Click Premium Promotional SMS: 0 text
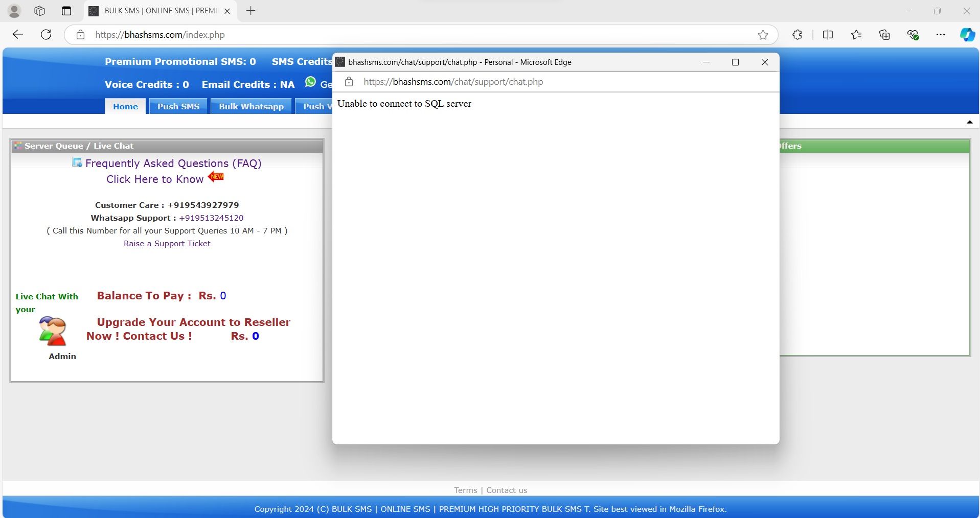The image size is (980, 518). tap(180, 62)
